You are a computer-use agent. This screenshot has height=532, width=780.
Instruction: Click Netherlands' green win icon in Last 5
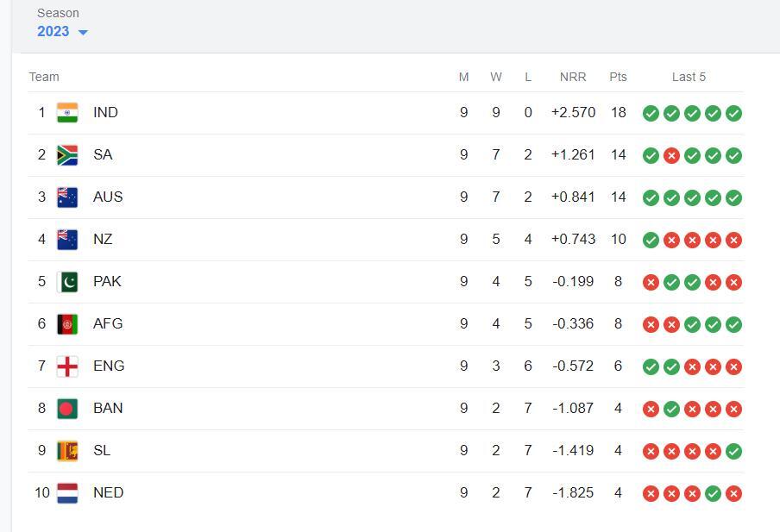(x=713, y=494)
